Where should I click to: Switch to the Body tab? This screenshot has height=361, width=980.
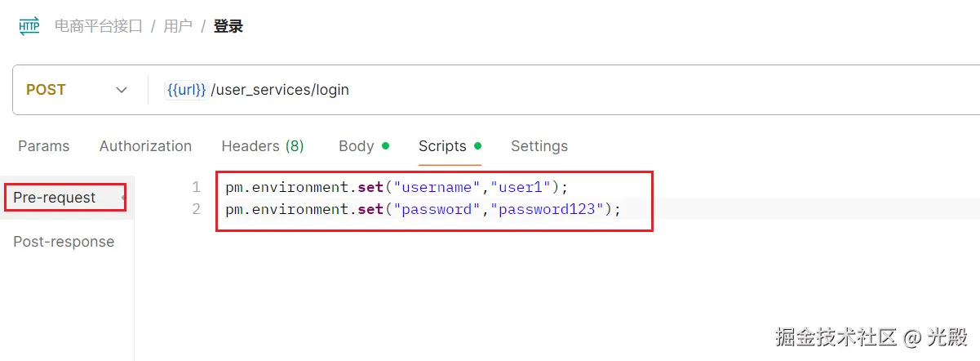pyautogui.click(x=356, y=146)
